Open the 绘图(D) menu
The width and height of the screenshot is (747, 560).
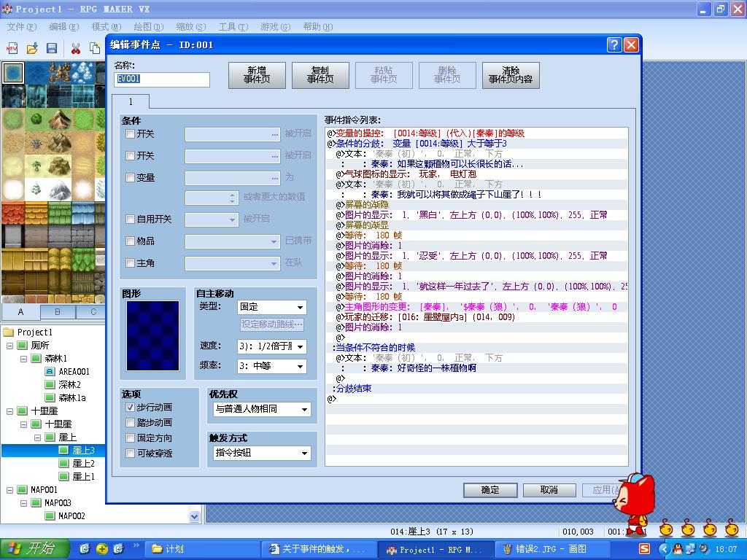pos(149,27)
